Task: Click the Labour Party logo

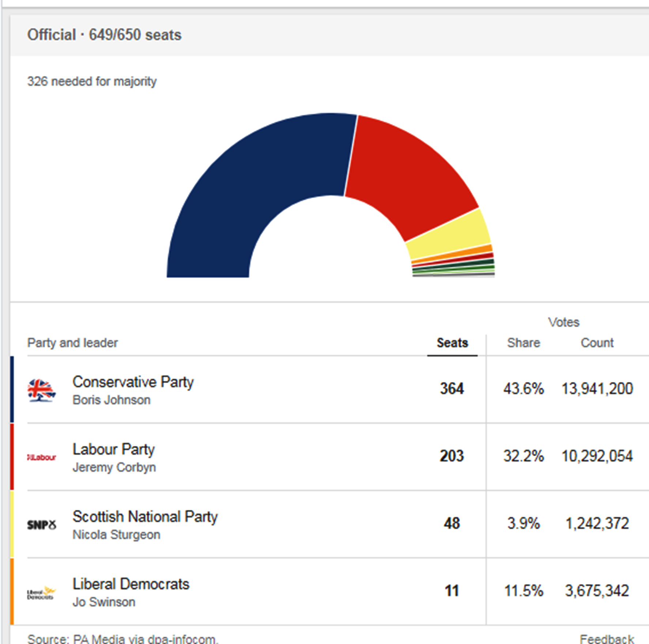Action: click(x=41, y=457)
